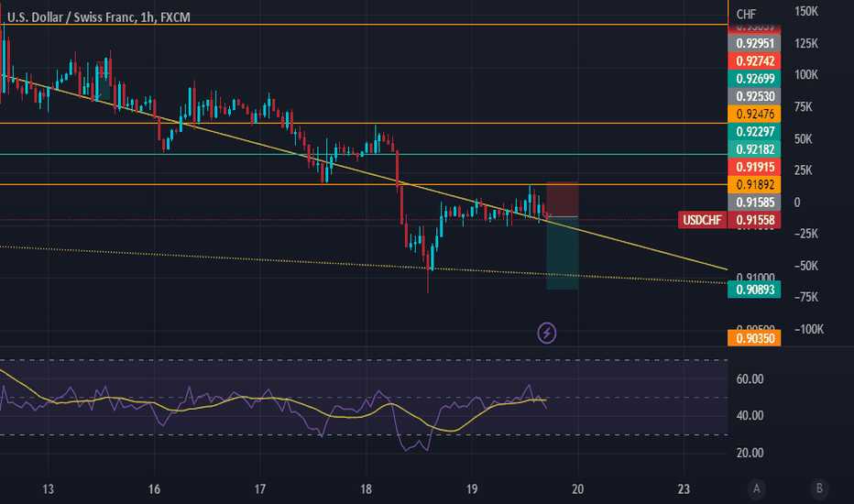Click the date label 20 on time axis
Image resolution: width=854 pixels, height=504 pixels.
click(578, 488)
